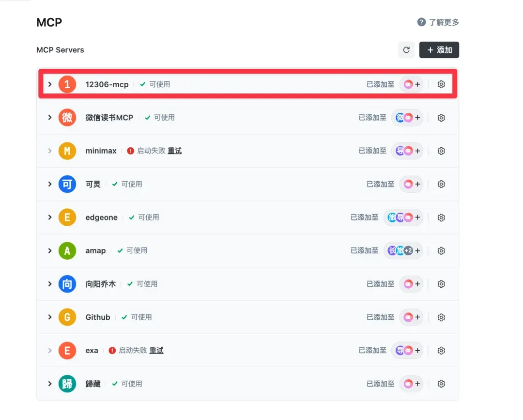Click the 添加 button to add a server
Screen dimensions: 523x420
[439, 49]
